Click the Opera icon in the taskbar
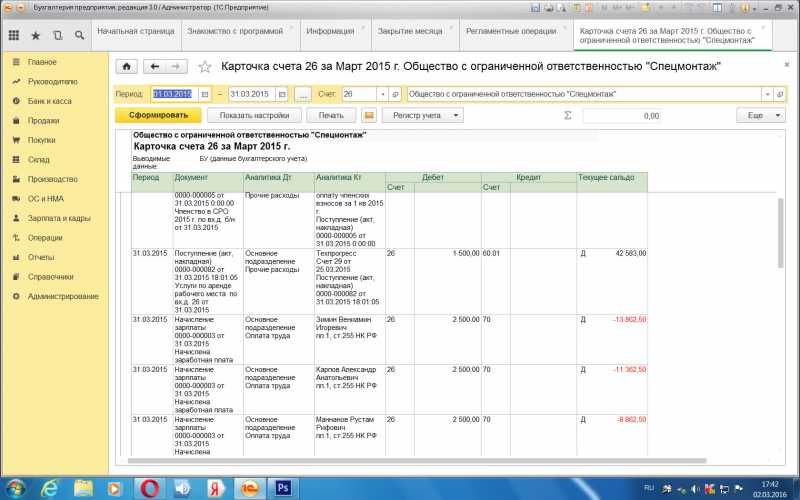The image size is (800, 500). (x=148, y=488)
